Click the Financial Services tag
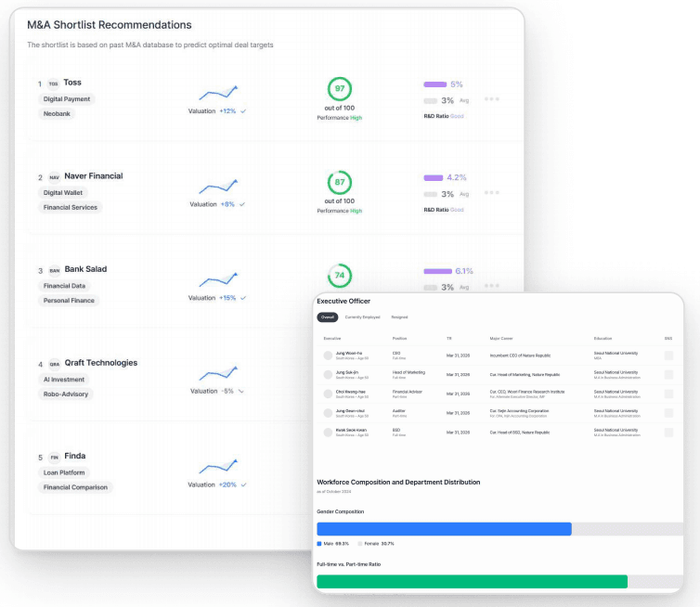 tap(70, 208)
